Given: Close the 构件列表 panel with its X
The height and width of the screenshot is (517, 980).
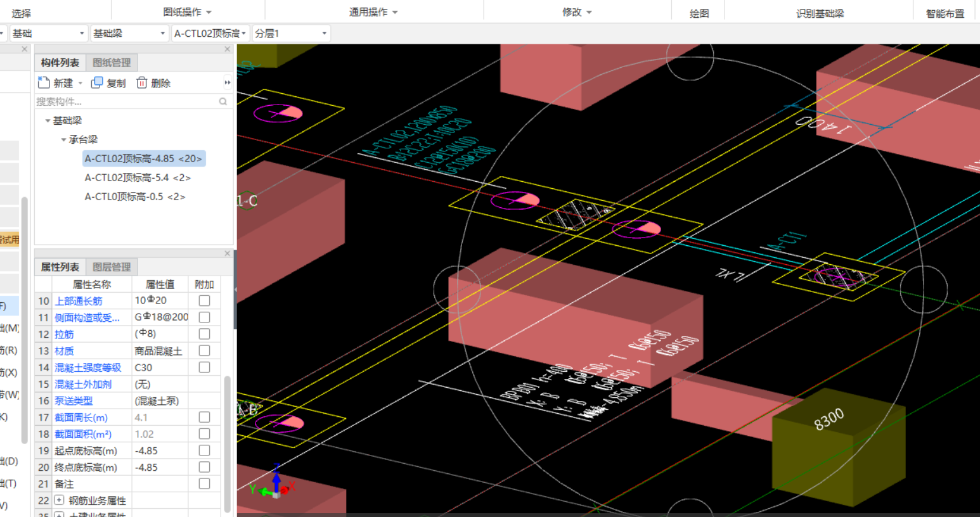Looking at the screenshot, I should coord(228,49).
